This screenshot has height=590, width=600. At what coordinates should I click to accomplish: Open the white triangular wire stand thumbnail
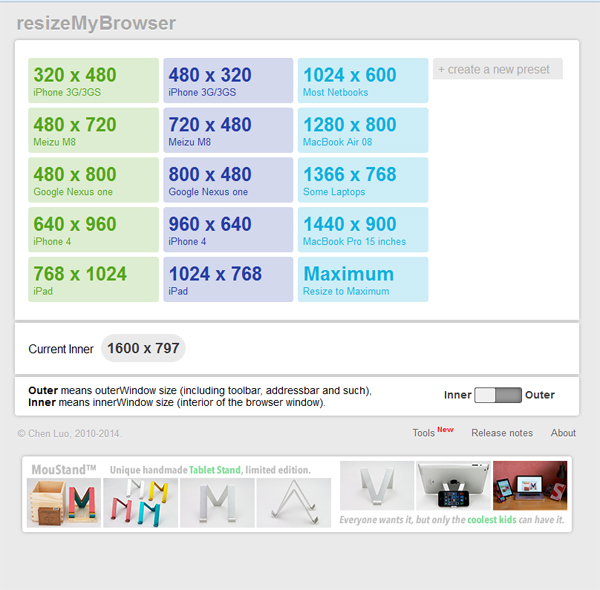point(293,503)
